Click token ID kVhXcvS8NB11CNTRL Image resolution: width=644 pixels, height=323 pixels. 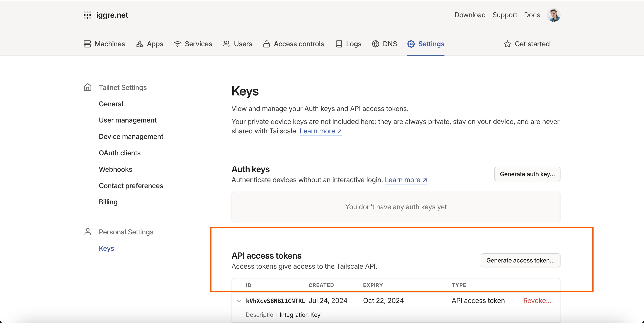276,301
